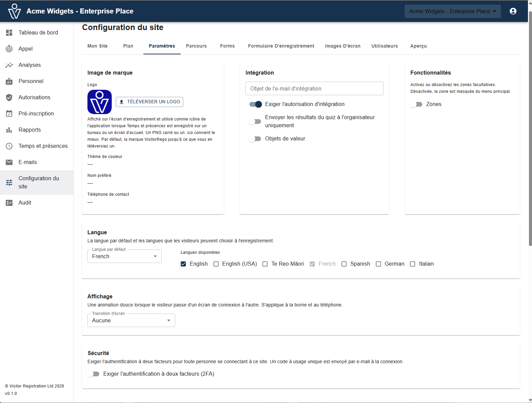Enable the 2FA authentication switch
The height and width of the screenshot is (403, 532).
click(94, 374)
